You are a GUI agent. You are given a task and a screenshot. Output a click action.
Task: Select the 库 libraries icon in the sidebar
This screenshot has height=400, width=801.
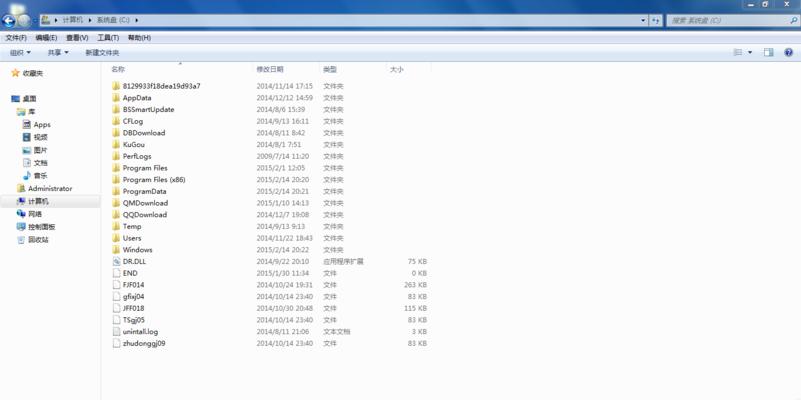pos(21,111)
